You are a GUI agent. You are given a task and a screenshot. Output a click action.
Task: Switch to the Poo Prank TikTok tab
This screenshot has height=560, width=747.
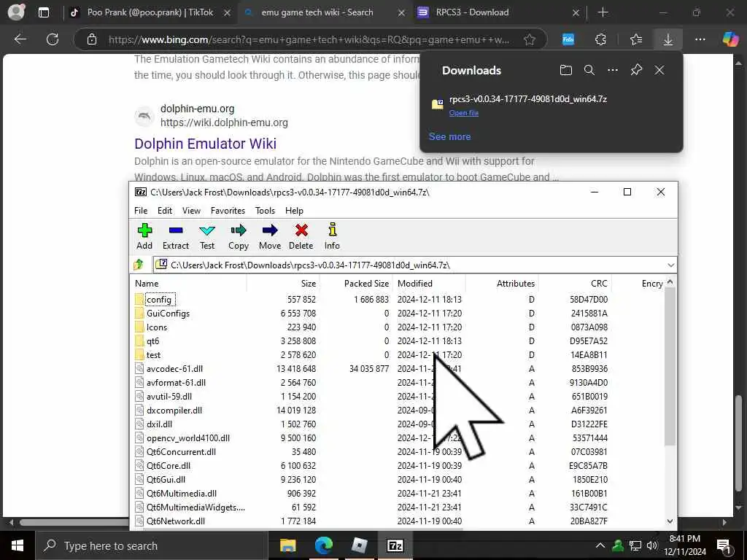[150, 12]
